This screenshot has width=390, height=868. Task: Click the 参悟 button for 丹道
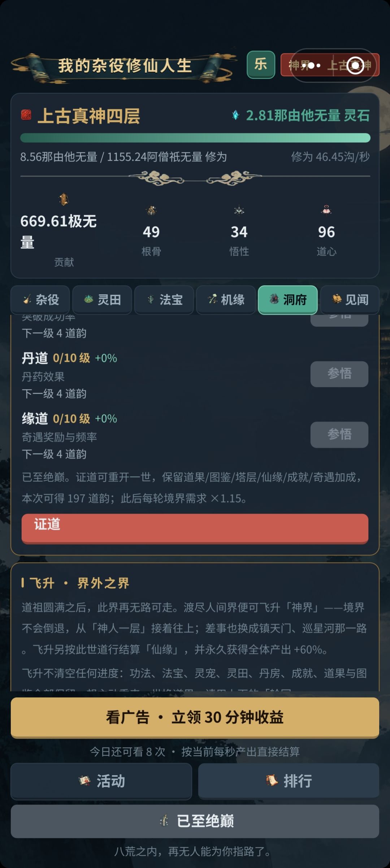[x=339, y=373]
